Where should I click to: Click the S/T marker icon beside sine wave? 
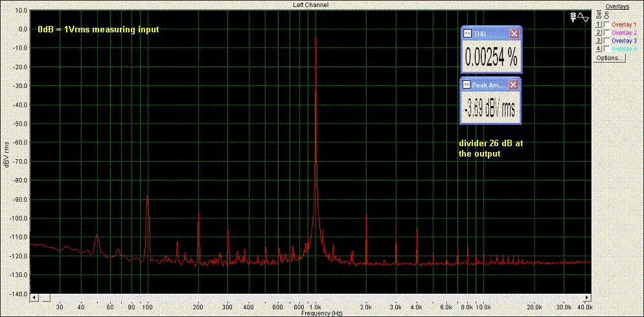click(573, 16)
